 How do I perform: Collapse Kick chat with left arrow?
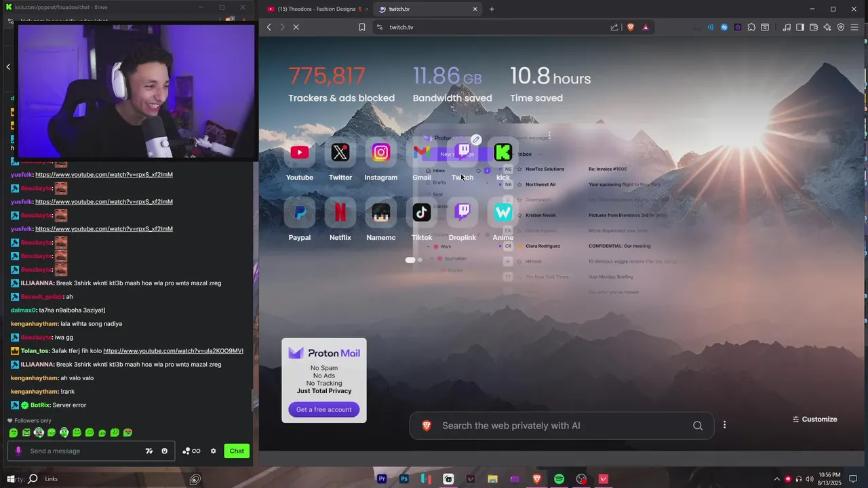tap(8, 66)
